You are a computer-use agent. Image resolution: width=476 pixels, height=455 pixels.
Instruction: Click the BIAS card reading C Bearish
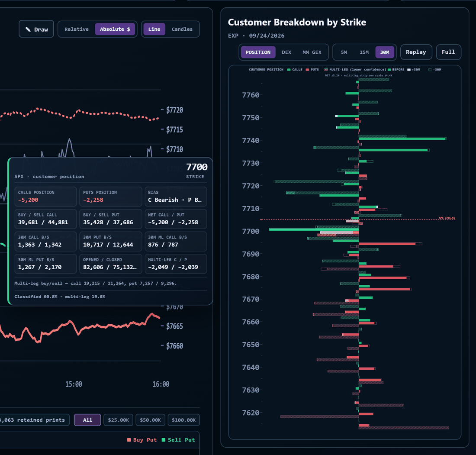(x=176, y=197)
